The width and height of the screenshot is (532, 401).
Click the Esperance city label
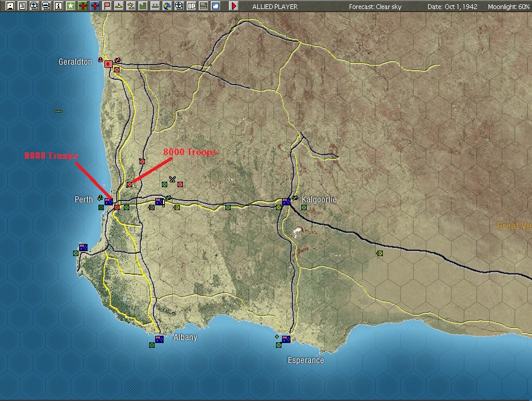pyautogui.click(x=306, y=360)
